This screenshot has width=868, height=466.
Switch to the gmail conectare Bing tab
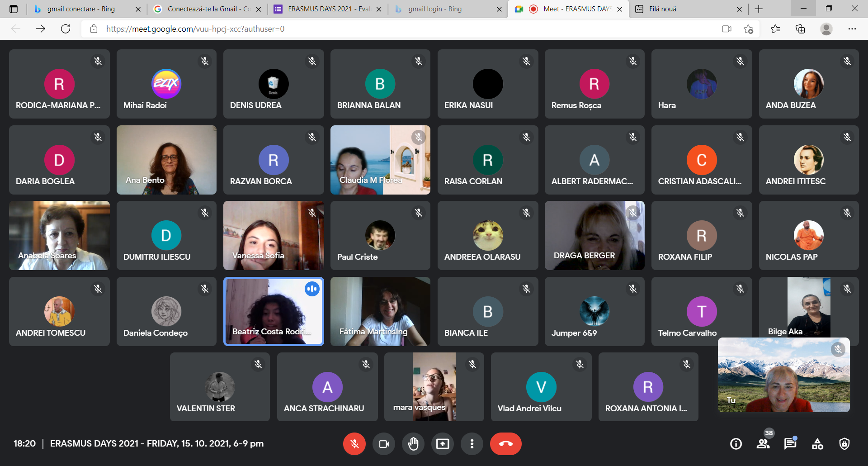[81, 9]
